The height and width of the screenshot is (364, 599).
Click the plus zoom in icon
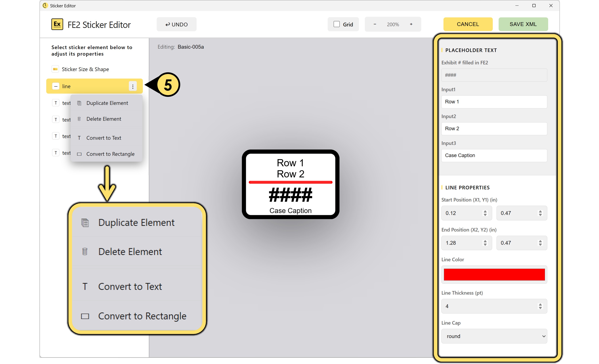tap(411, 24)
